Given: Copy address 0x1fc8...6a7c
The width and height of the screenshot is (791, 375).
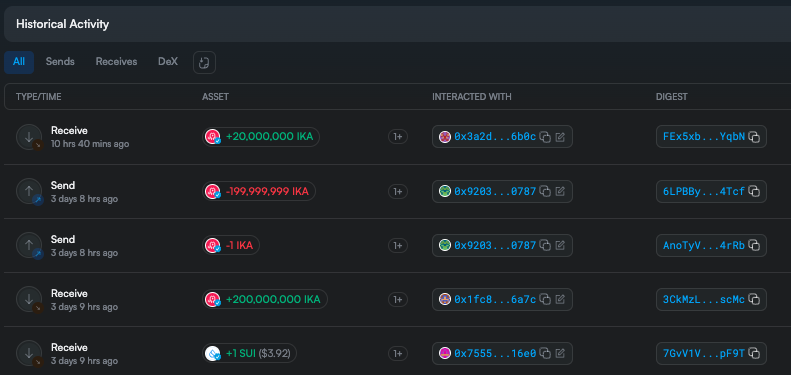Looking at the screenshot, I should click(545, 299).
